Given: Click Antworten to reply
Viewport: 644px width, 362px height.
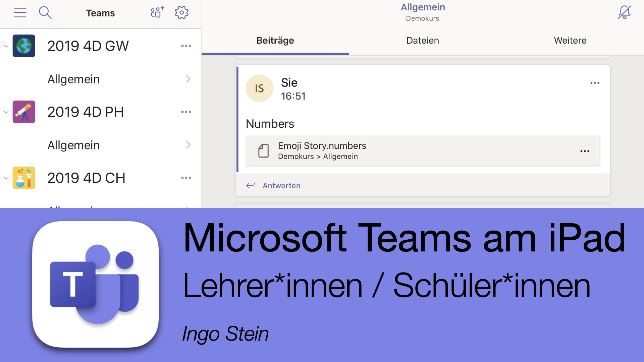Looking at the screenshot, I should [281, 185].
